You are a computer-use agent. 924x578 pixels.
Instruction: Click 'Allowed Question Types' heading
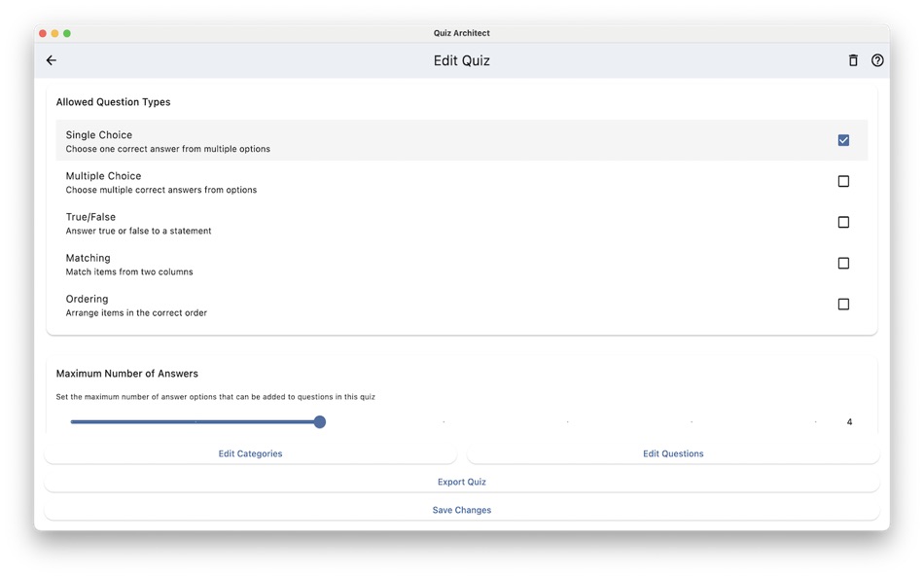[x=113, y=102]
